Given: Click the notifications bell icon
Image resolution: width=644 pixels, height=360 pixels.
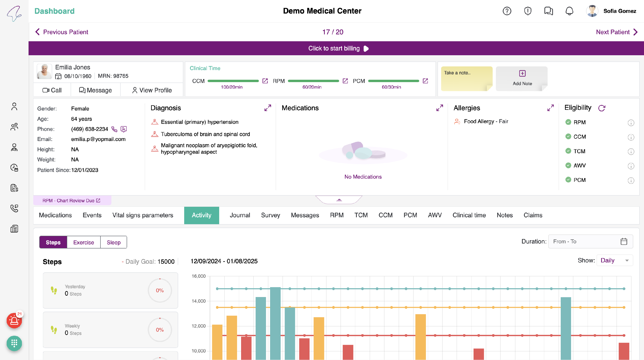Looking at the screenshot, I should click(569, 11).
